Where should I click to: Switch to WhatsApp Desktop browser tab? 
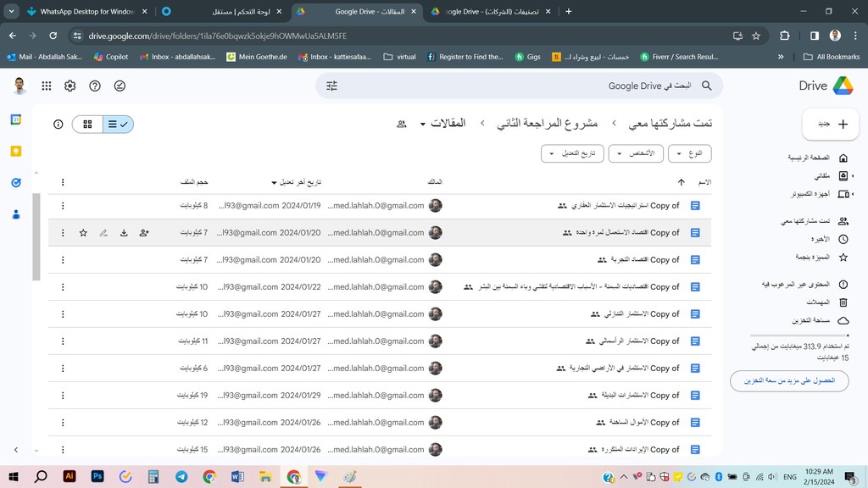click(x=87, y=11)
